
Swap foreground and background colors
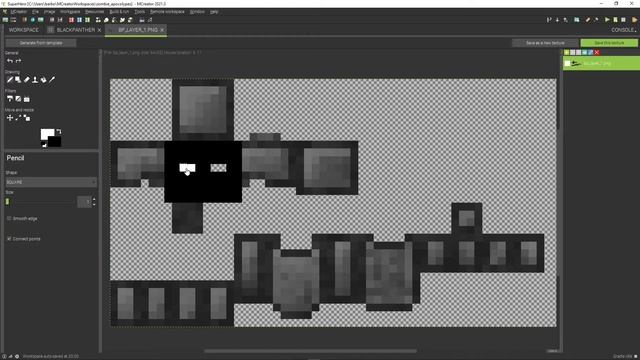coord(59,131)
